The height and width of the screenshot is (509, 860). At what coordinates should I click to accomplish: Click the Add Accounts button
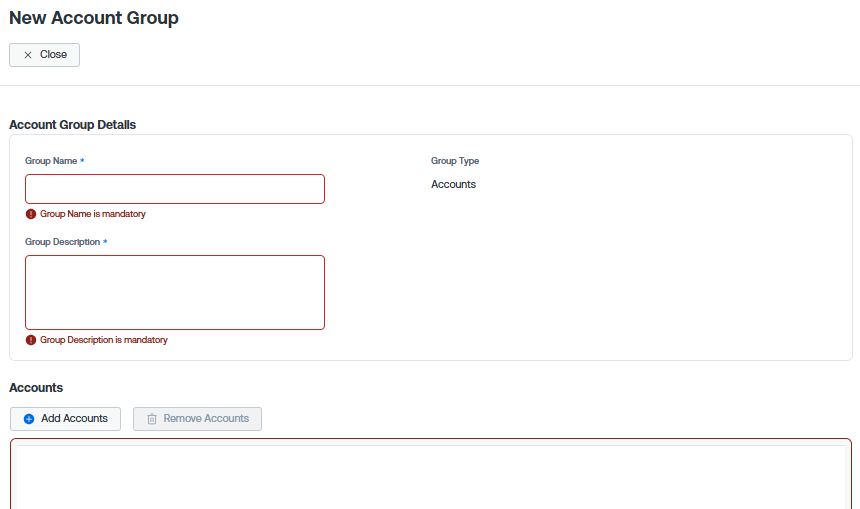tap(65, 419)
